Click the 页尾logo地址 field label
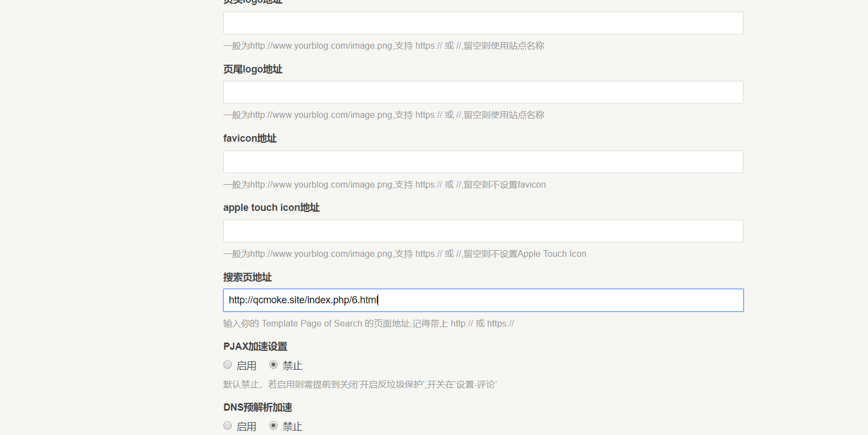The image size is (868, 435). (253, 69)
